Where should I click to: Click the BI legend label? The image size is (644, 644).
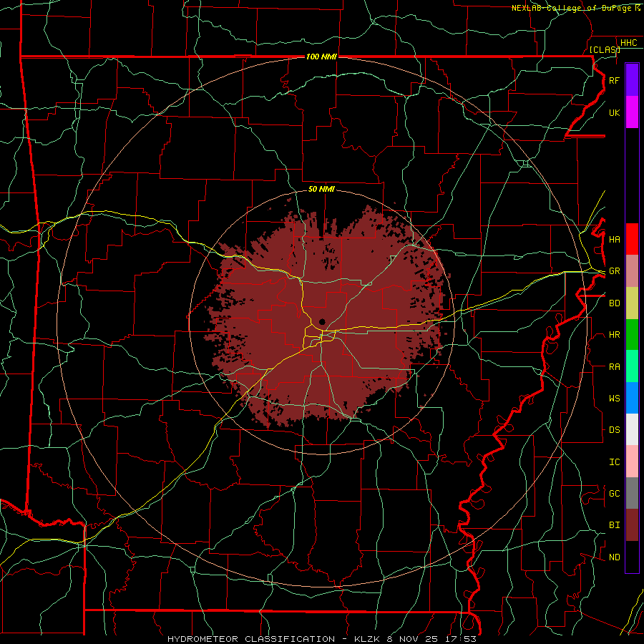pos(614,525)
